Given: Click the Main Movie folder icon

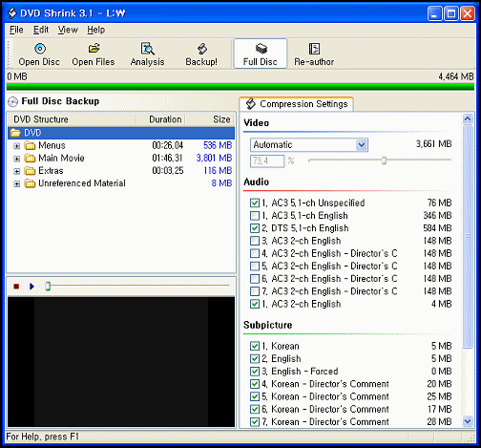Looking at the screenshot, I should pyautogui.click(x=31, y=159).
